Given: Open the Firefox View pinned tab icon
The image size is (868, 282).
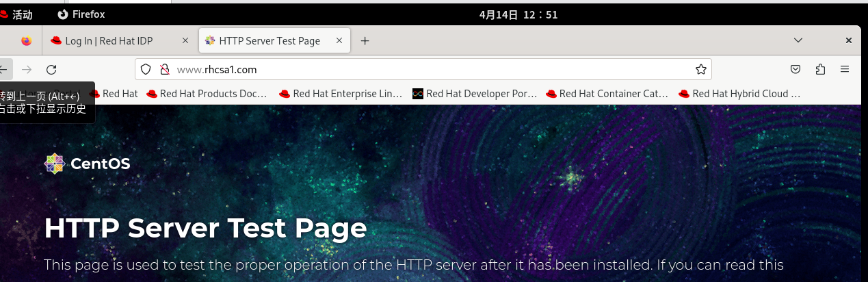Looking at the screenshot, I should pyautogui.click(x=26, y=41).
